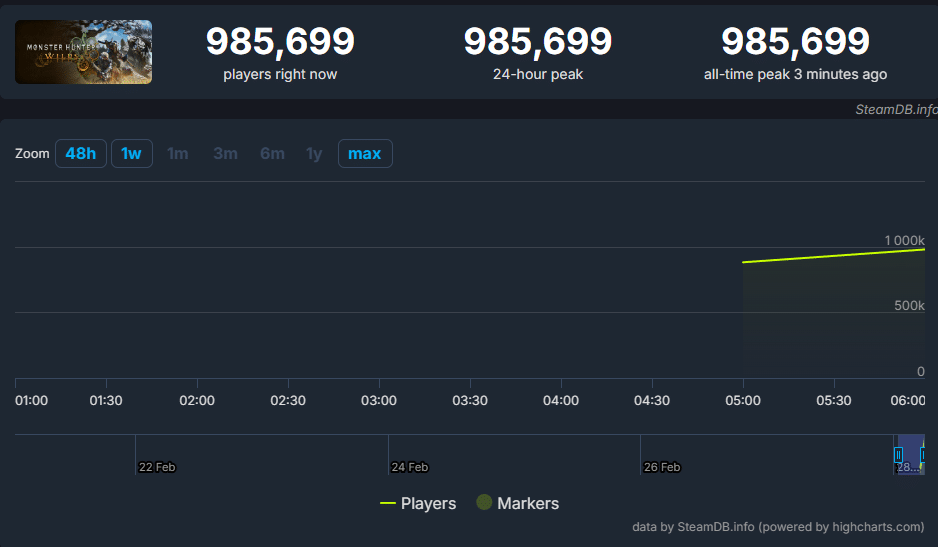Click 26 Feb in the navigator timeline
Image resolution: width=938 pixels, height=547 pixels.
coord(662,467)
